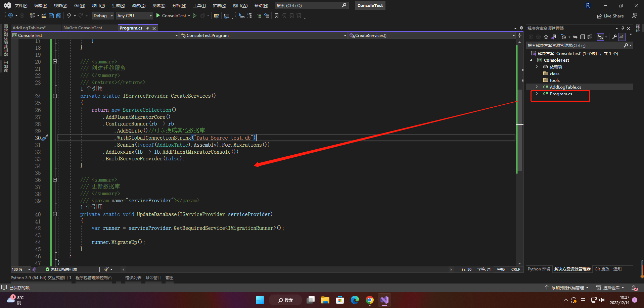Click the Pending Changes Filter clock icon
This screenshot has height=308, width=644.
coord(564,37)
